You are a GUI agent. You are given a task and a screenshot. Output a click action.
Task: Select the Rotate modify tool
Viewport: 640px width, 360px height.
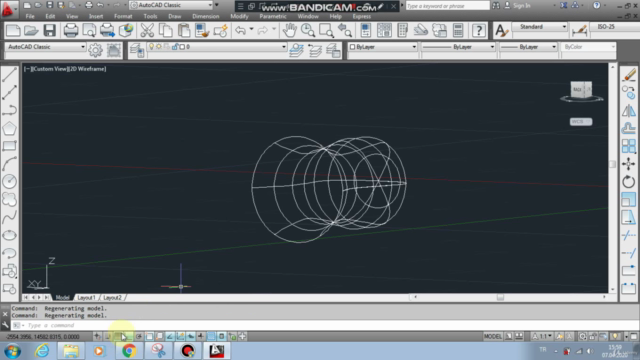click(x=629, y=182)
